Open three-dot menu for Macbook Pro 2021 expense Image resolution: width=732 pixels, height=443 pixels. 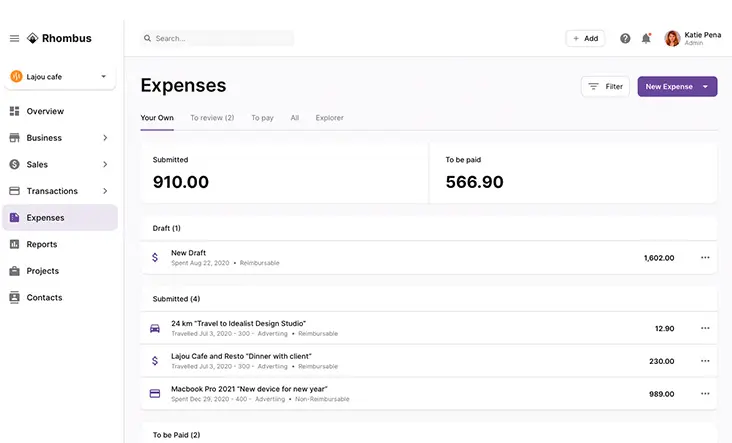(705, 394)
